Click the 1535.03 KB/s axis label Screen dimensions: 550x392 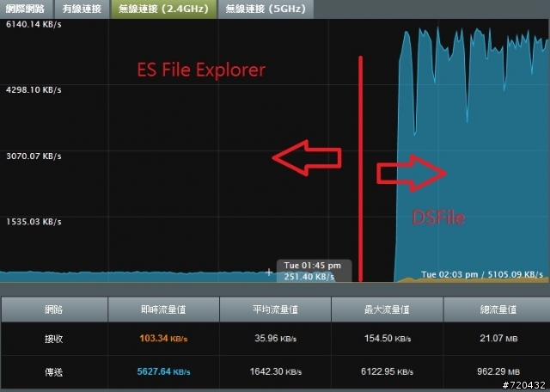pyautogui.click(x=34, y=222)
